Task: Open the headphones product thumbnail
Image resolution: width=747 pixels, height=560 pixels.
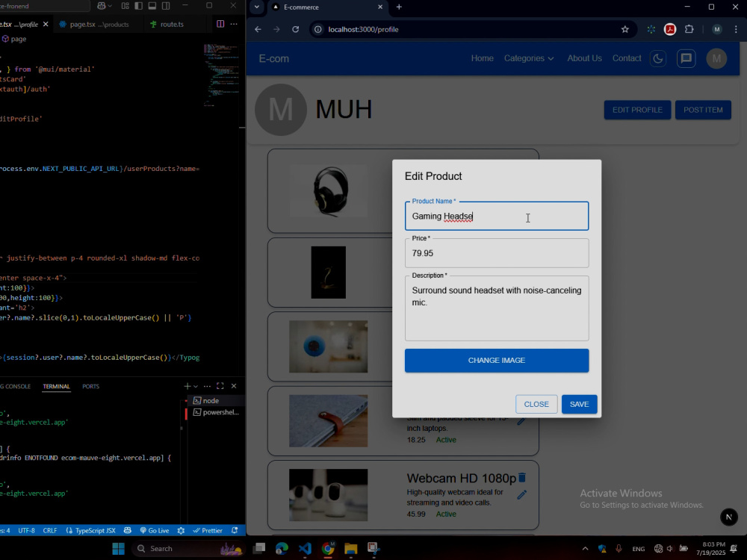Action: 328,191
